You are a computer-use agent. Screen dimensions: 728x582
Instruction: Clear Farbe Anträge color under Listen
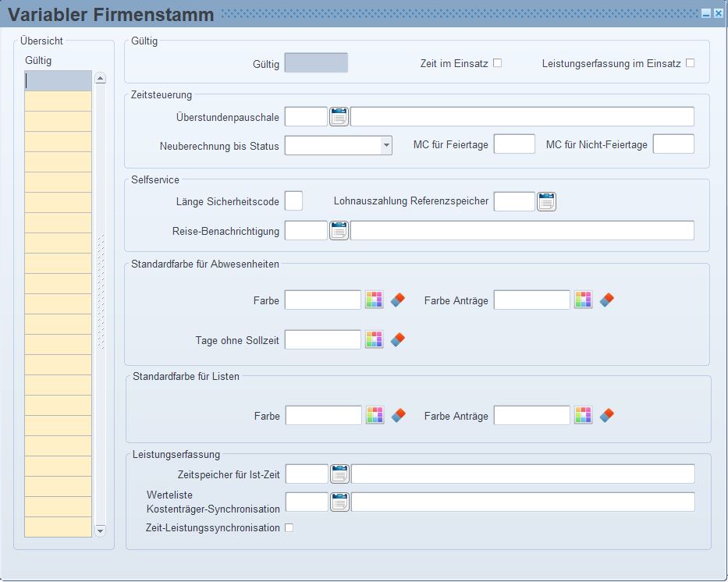coord(607,415)
